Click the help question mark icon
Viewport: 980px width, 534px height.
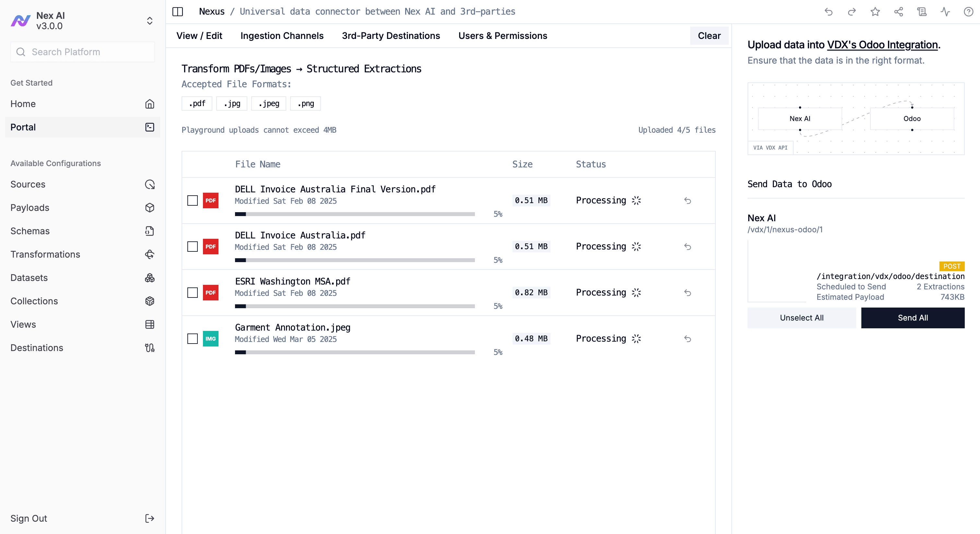click(968, 11)
